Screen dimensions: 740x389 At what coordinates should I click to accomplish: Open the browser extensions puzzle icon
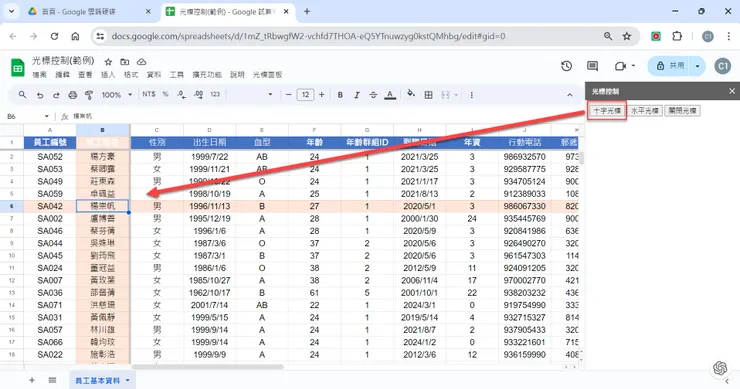(x=677, y=36)
